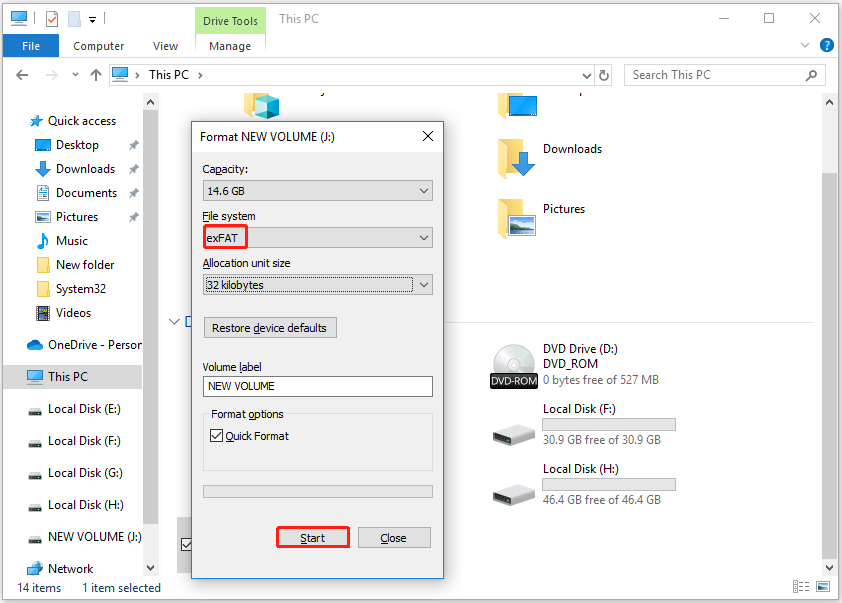Click the Volume label text field
The width and height of the screenshot is (842, 603).
[x=317, y=386]
